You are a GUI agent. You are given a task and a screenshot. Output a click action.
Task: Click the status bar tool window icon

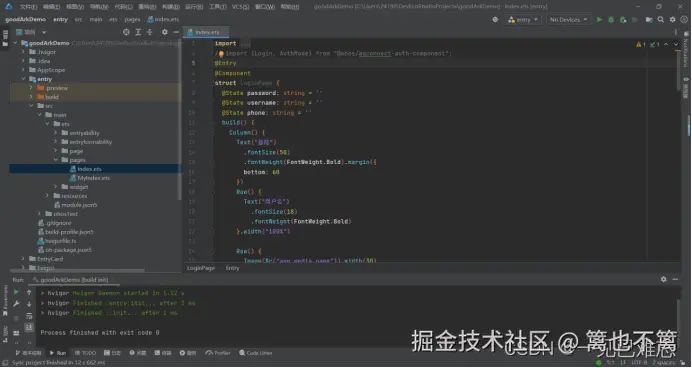point(4,363)
